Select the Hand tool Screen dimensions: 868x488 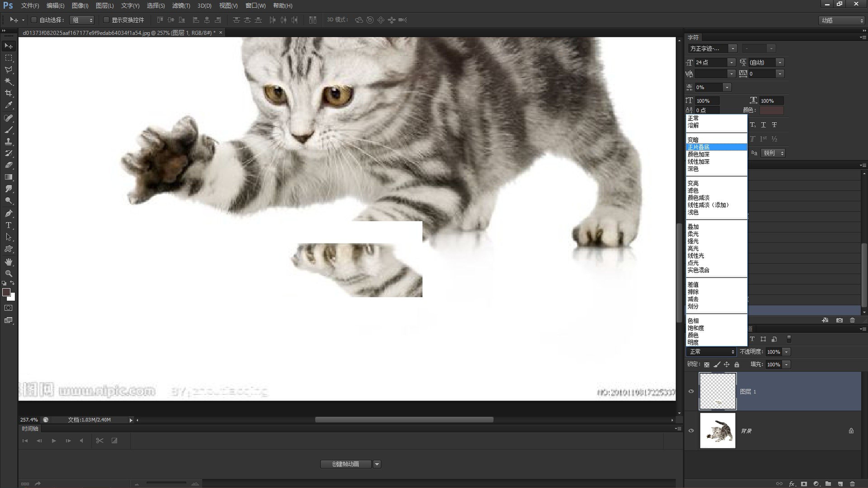click(x=9, y=262)
